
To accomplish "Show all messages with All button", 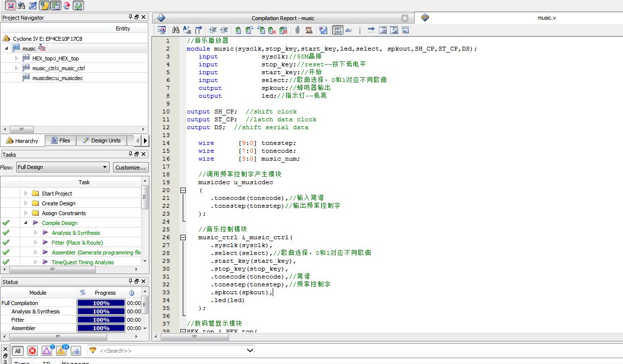I will pos(18,351).
